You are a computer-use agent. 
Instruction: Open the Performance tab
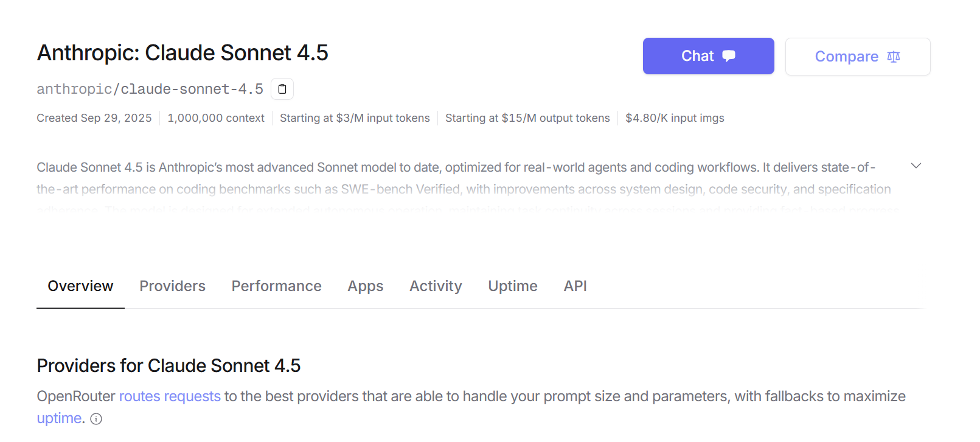(x=276, y=286)
